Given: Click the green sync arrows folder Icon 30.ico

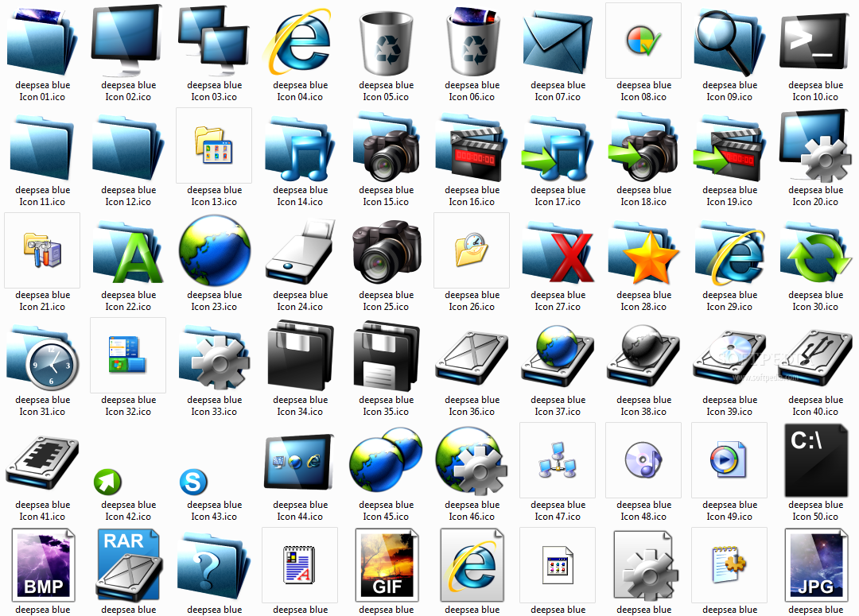Looking at the screenshot, I should click(815, 252).
